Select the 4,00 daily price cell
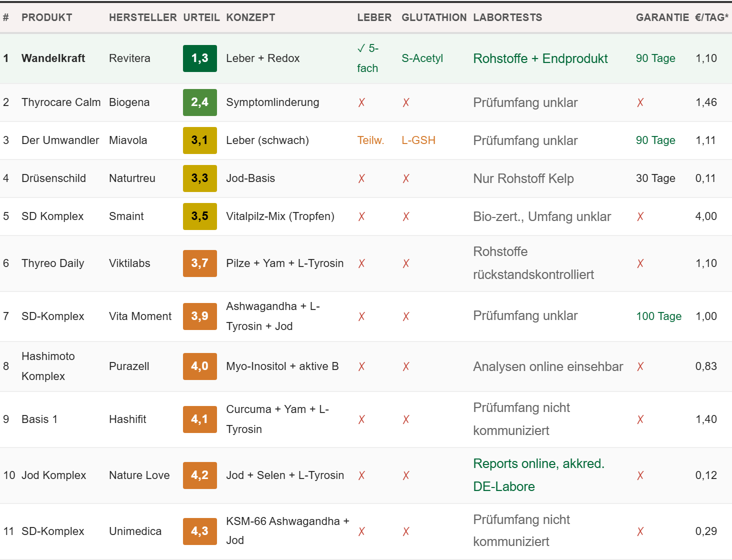This screenshot has width=732, height=560. [706, 216]
